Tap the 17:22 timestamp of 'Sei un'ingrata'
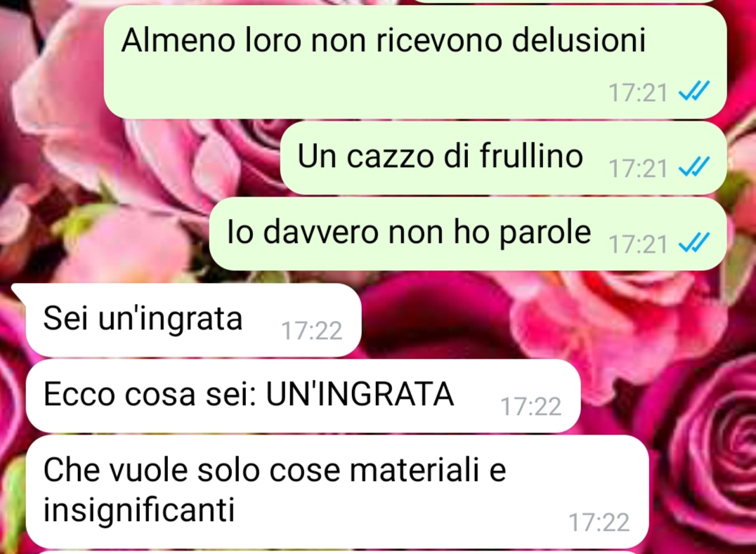 tap(311, 331)
